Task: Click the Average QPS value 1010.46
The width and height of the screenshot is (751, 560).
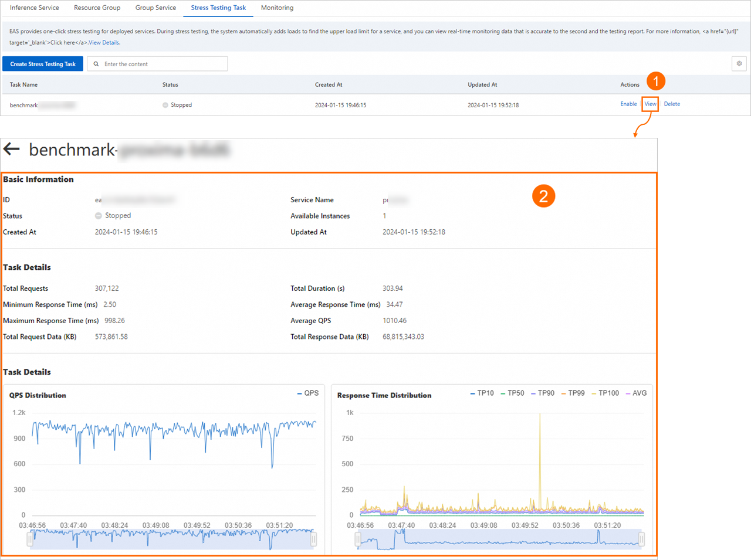Action: tap(394, 321)
